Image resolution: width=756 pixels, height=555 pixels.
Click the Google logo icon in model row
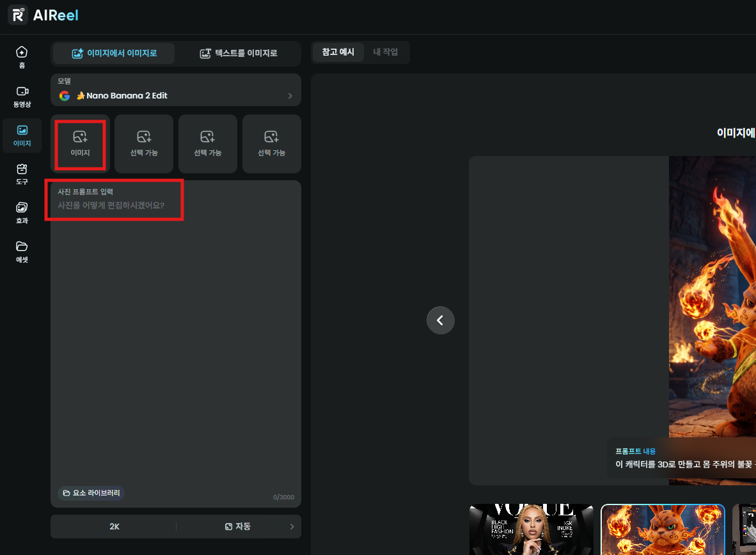pos(65,96)
